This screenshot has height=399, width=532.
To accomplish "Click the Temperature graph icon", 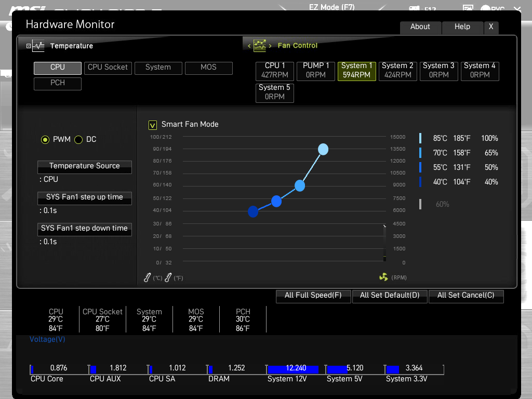I will pyautogui.click(x=38, y=46).
